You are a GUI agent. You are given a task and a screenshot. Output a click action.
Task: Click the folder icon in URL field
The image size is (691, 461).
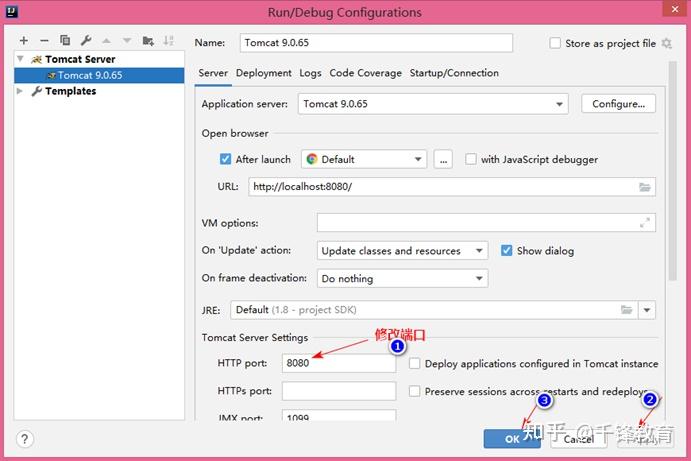click(644, 187)
